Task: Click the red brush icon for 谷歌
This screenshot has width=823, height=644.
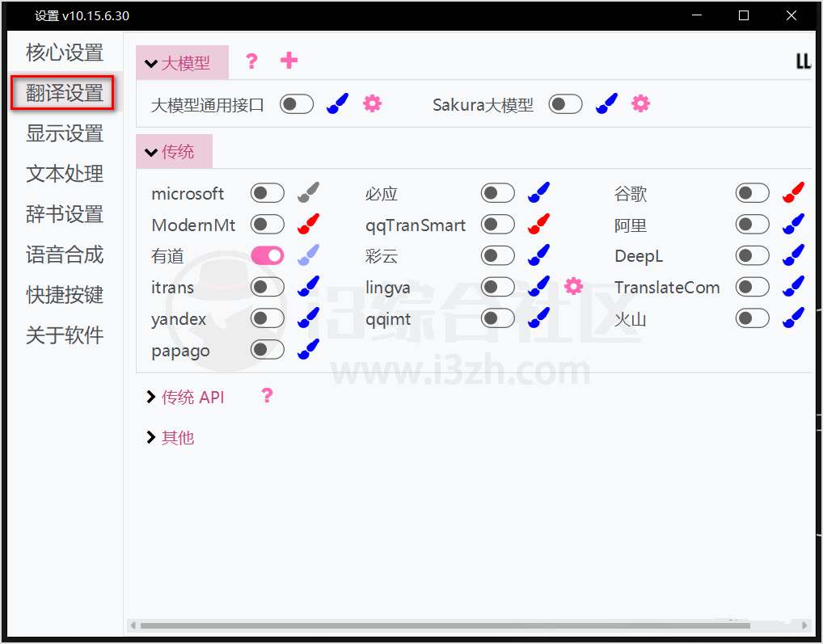Action: pyautogui.click(x=793, y=193)
